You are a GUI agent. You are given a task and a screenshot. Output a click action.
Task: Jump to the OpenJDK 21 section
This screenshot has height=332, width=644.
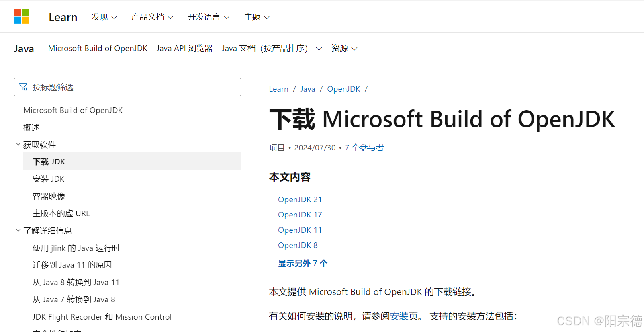[300, 199]
